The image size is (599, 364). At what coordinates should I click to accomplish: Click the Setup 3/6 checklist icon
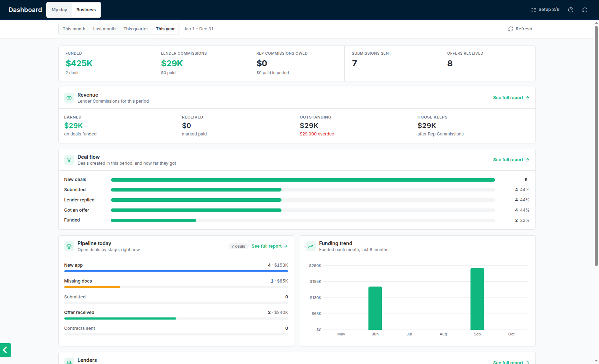pos(534,10)
